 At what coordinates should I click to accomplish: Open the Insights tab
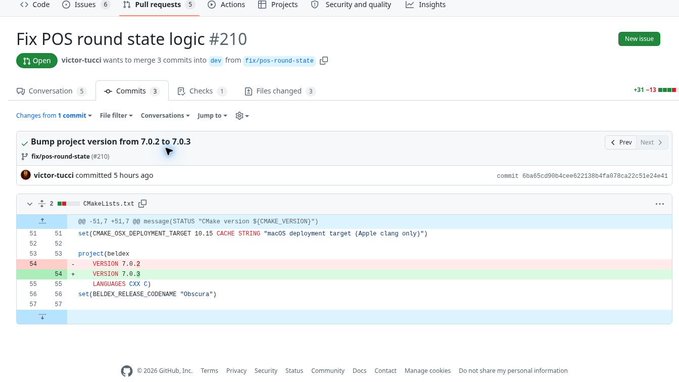(425, 5)
